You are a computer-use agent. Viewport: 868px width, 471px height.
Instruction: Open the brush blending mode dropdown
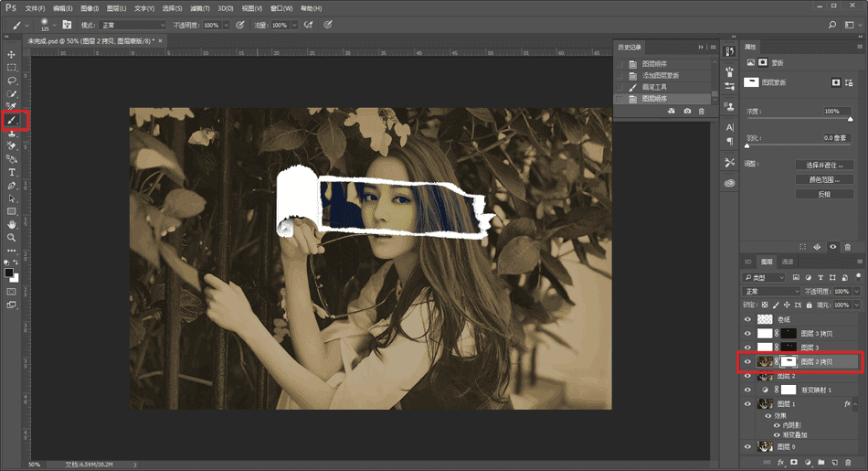tap(132, 25)
